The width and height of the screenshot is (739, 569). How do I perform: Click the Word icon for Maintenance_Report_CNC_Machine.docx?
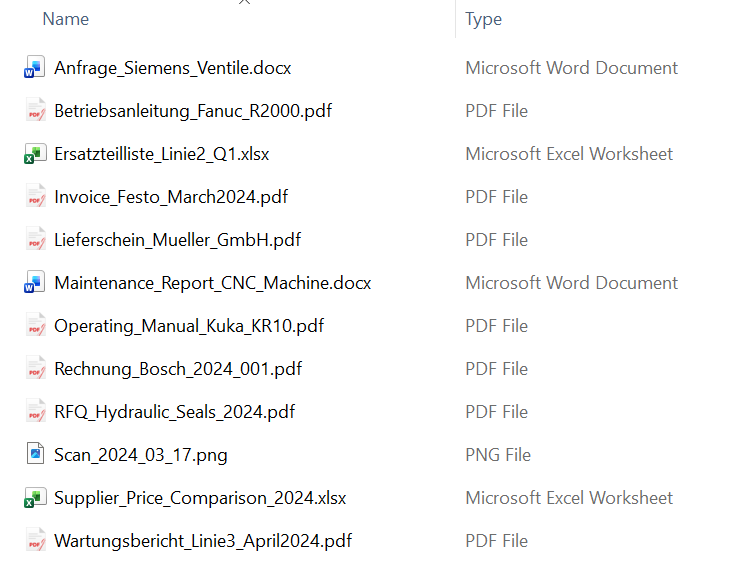pos(35,282)
